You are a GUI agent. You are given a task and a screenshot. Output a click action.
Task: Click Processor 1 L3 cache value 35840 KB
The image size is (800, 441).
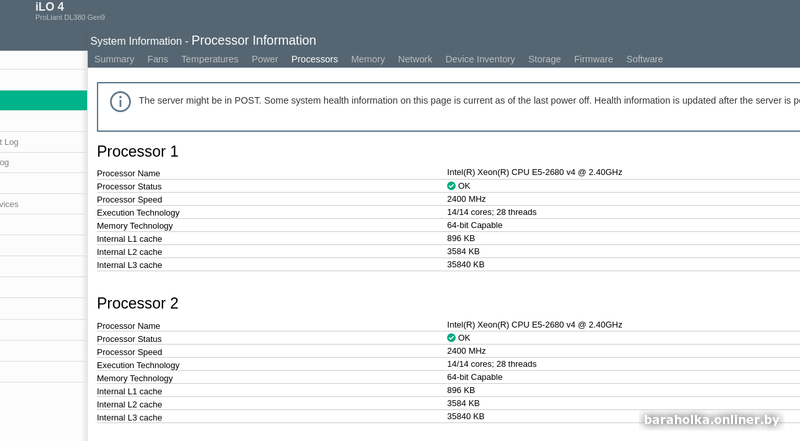tap(465, 264)
